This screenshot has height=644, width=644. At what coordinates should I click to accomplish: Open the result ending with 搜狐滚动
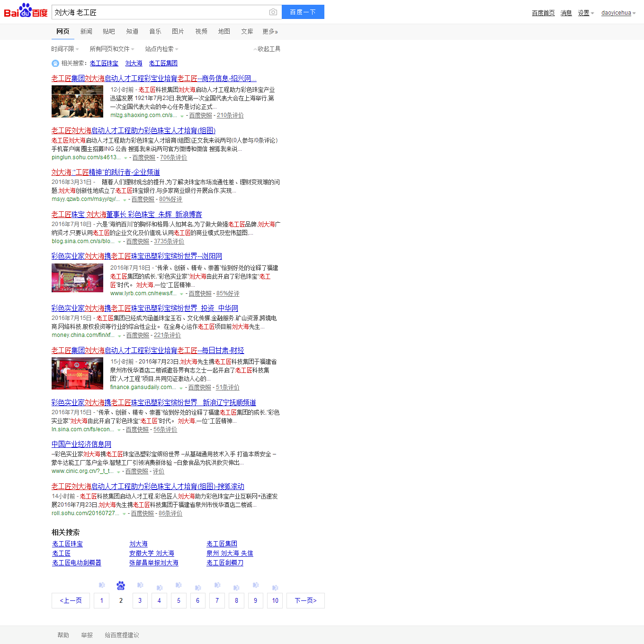pyautogui.click(x=148, y=487)
